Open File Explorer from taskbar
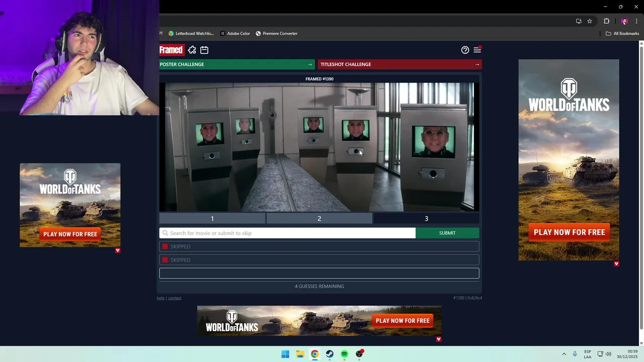The height and width of the screenshot is (362, 644). pyautogui.click(x=300, y=354)
